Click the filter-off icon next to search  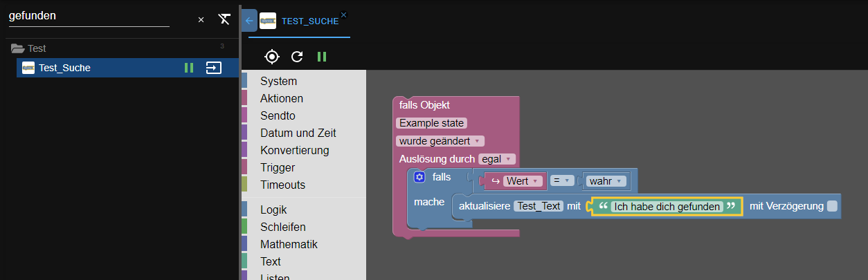(x=224, y=19)
